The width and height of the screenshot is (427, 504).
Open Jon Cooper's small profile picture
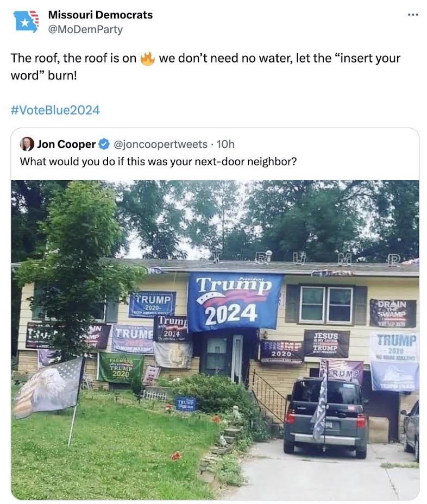(27, 144)
